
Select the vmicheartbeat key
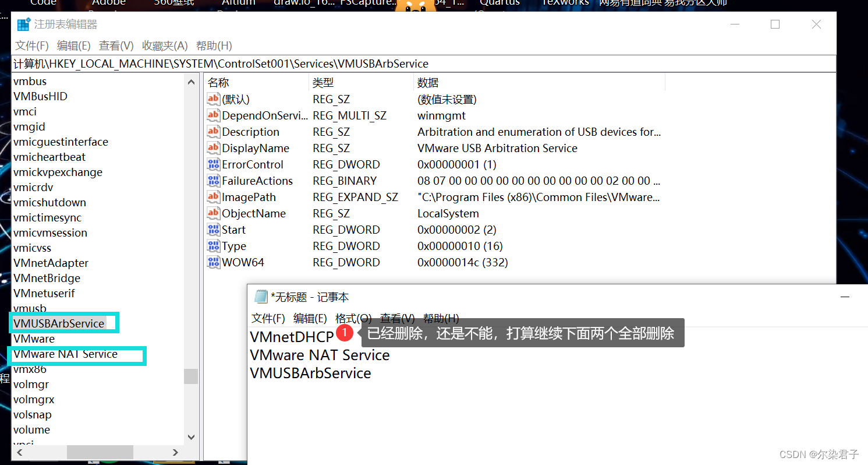pyautogui.click(x=49, y=157)
